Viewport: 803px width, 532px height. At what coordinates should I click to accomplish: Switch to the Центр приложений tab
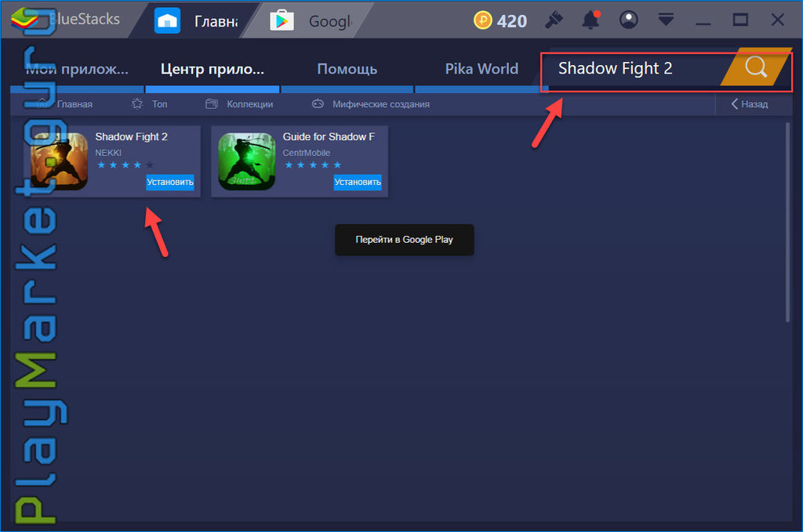(213, 69)
